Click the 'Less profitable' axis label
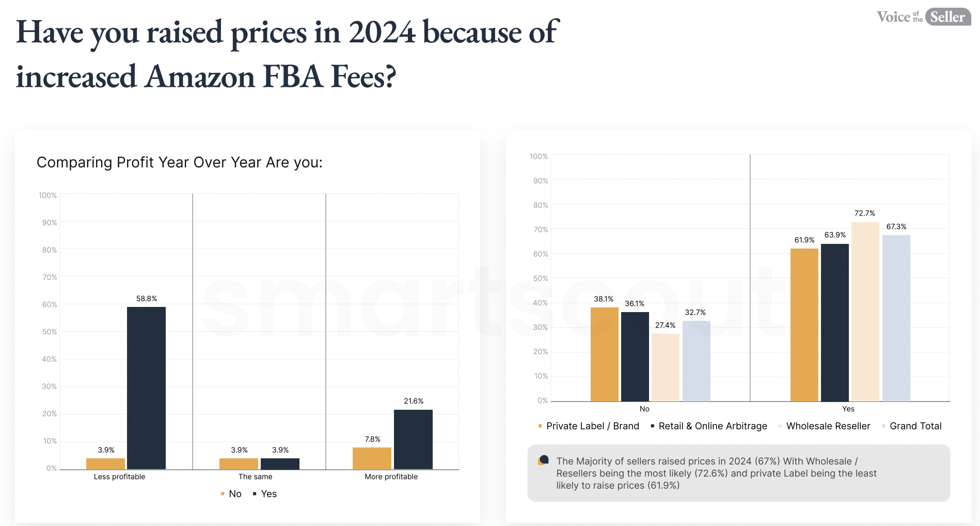Viewport: 980px width, 526px height. click(x=119, y=477)
